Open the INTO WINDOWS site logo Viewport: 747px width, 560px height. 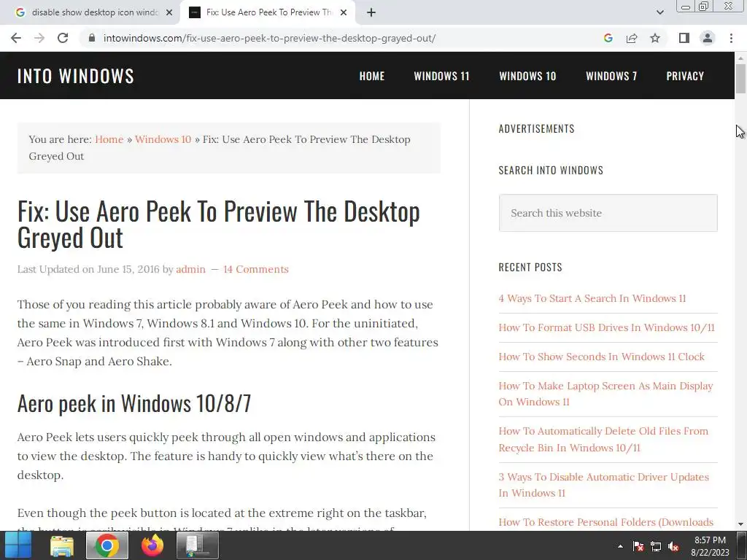76,76
